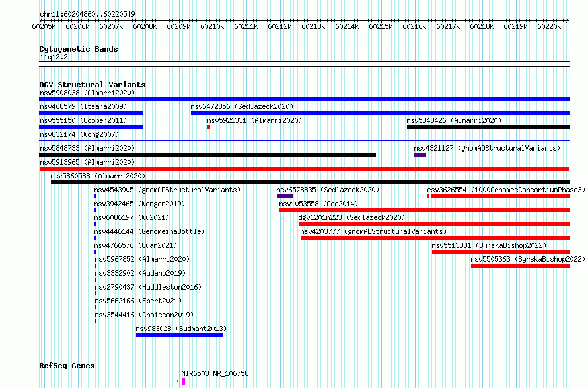Click the black bar under nsv5860588
Image resolution: width=588 pixels, height=388 pixels.
tap(310, 182)
